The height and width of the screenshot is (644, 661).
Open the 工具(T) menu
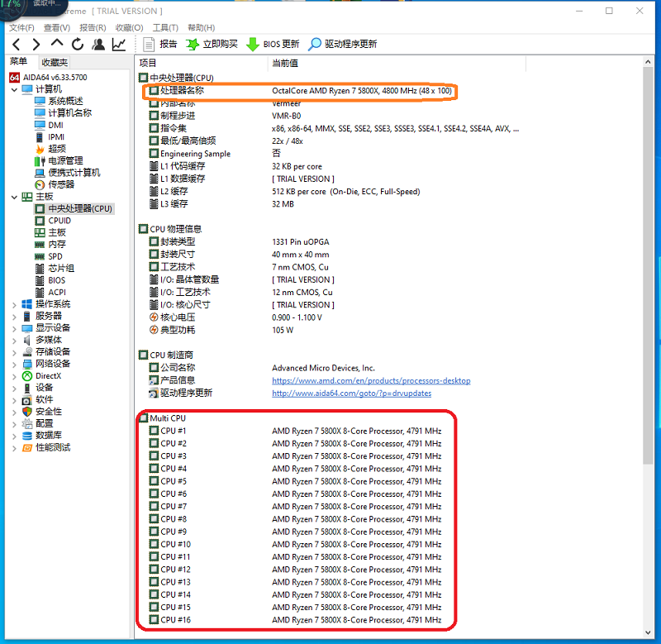click(x=165, y=28)
